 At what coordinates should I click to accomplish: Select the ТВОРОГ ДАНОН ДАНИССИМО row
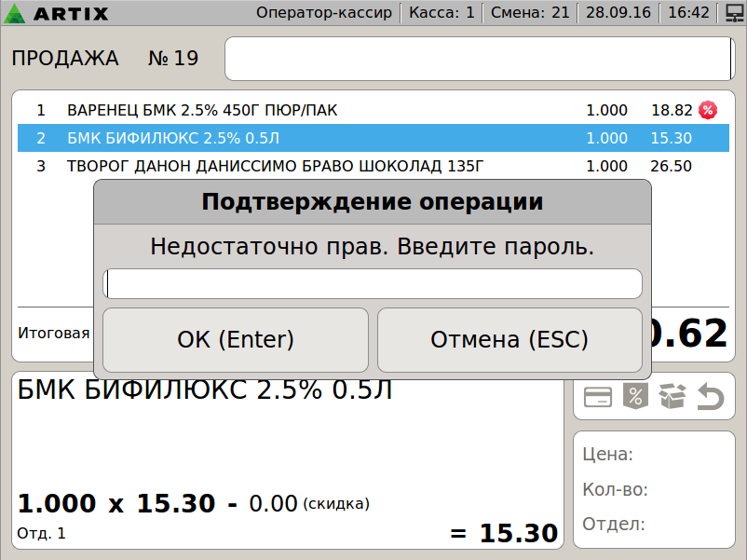373,167
